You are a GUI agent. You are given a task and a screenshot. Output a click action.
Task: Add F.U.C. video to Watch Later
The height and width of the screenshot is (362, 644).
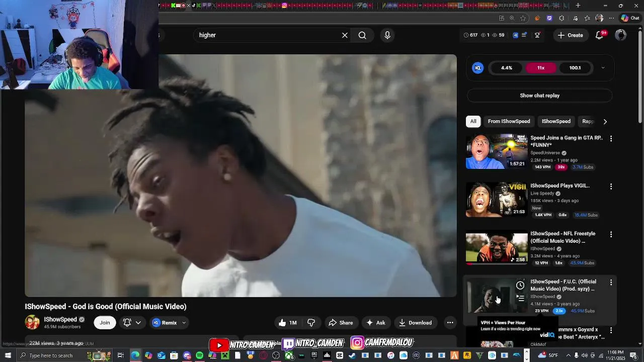520,286
